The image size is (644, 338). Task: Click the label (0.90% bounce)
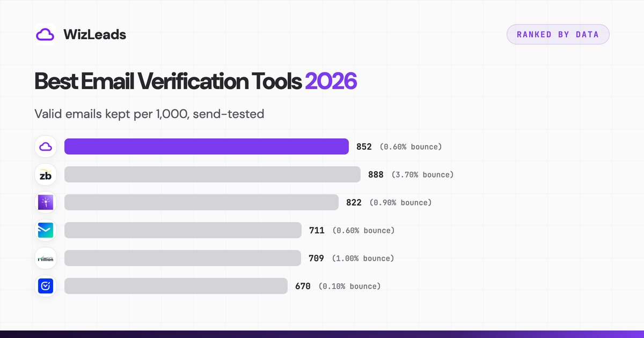[400, 202]
